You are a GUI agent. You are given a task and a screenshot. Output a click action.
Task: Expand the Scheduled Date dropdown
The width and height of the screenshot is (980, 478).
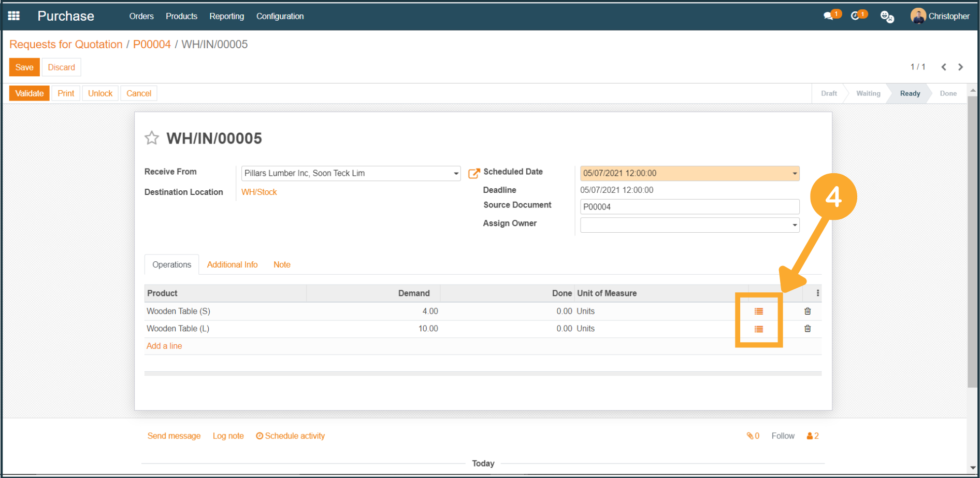(x=794, y=174)
